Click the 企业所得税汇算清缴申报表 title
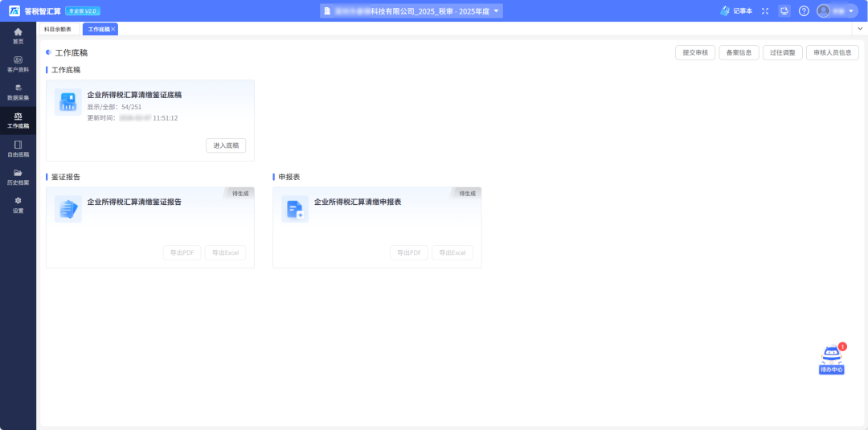Viewport: 868px width, 430px height. (358, 202)
